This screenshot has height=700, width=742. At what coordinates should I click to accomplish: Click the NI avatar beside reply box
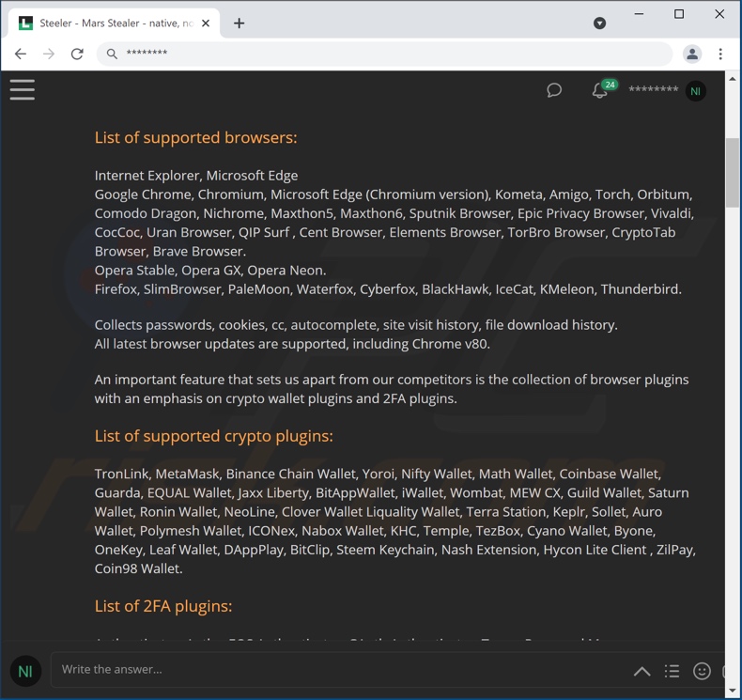pyautogui.click(x=25, y=671)
